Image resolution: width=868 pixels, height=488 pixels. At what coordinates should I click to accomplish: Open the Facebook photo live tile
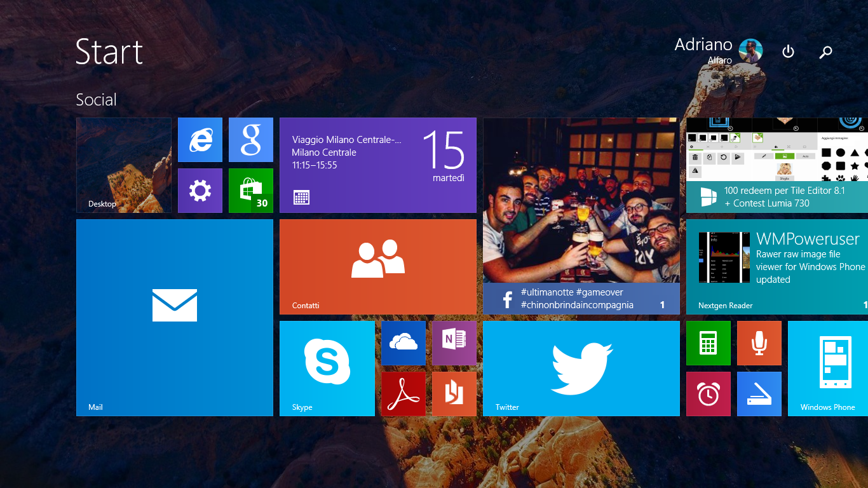click(x=581, y=216)
